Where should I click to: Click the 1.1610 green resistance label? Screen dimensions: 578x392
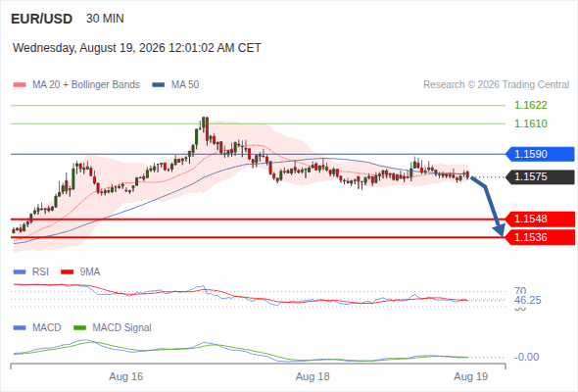530,123
